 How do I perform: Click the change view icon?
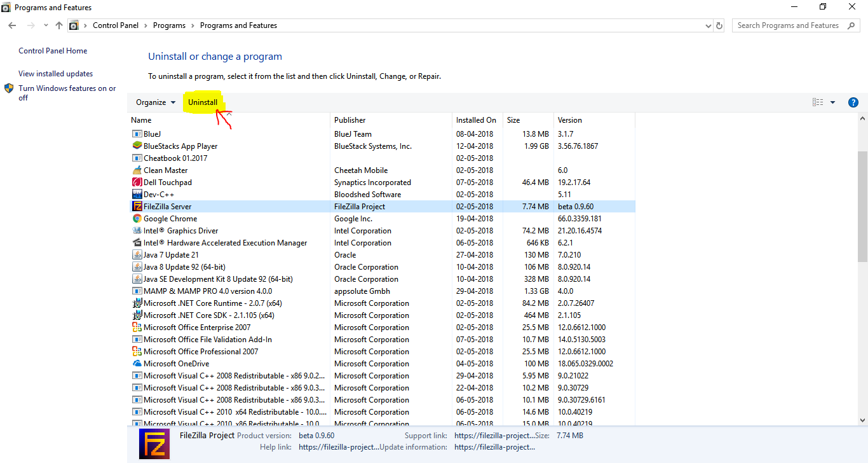tap(818, 102)
